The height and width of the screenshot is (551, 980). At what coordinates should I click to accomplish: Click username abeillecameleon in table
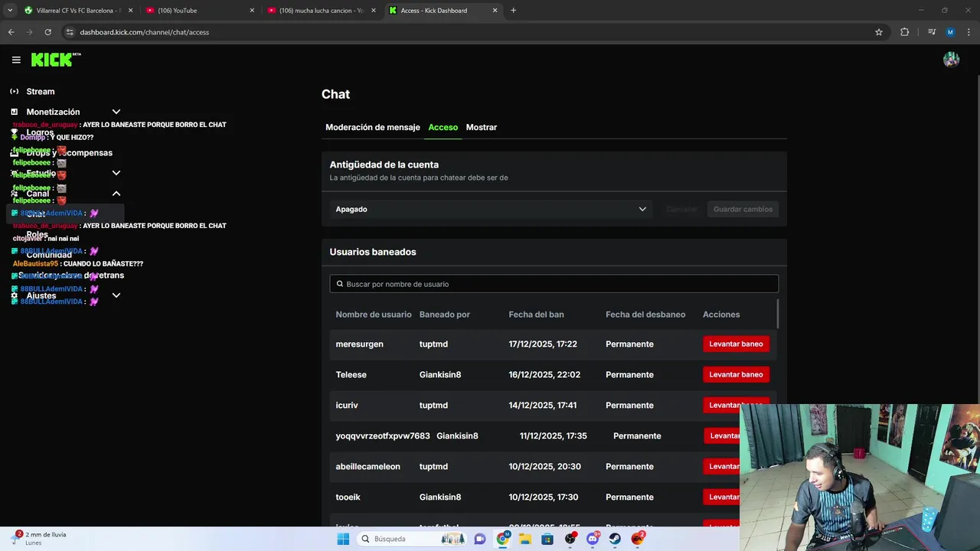pyautogui.click(x=367, y=466)
